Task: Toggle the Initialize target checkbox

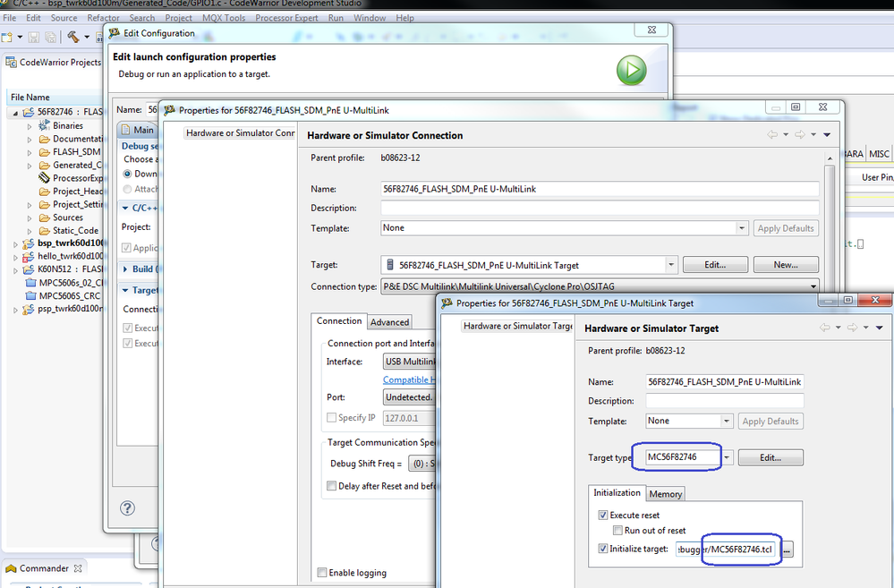Action: coord(602,548)
